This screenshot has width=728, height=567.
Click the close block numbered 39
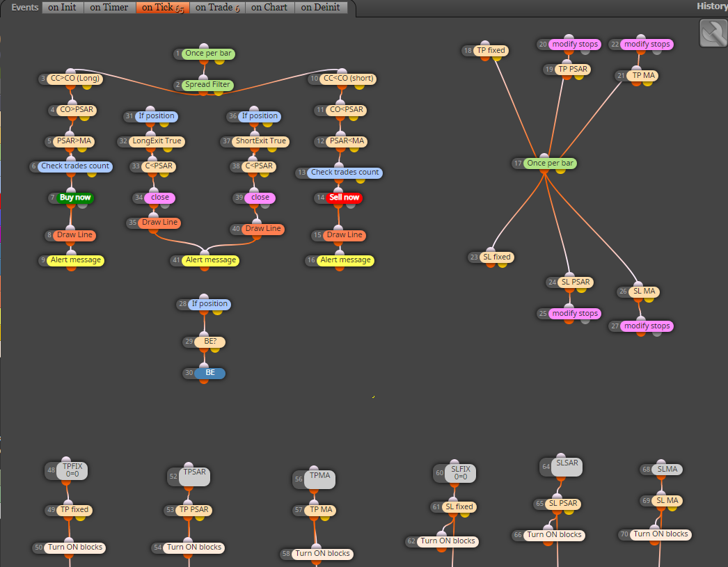260,198
